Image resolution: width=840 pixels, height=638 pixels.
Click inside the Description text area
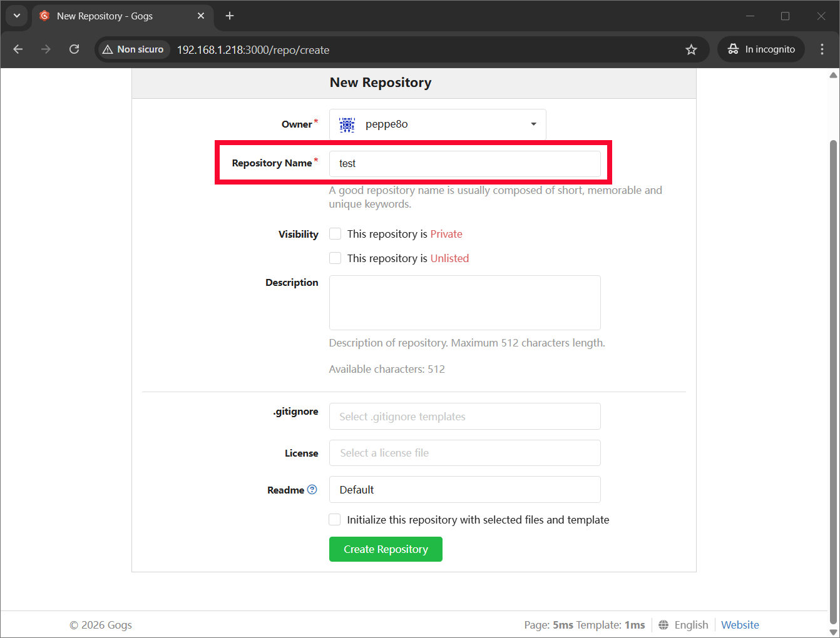(x=464, y=302)
